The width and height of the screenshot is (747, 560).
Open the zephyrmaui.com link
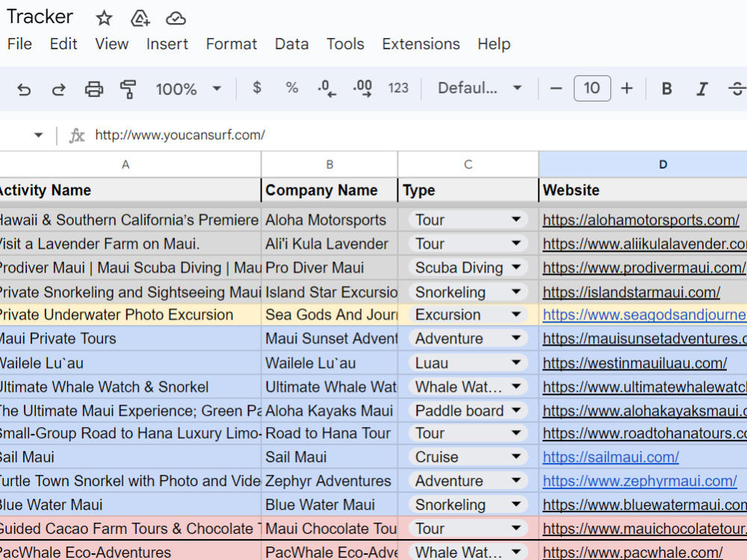point(640,481)
